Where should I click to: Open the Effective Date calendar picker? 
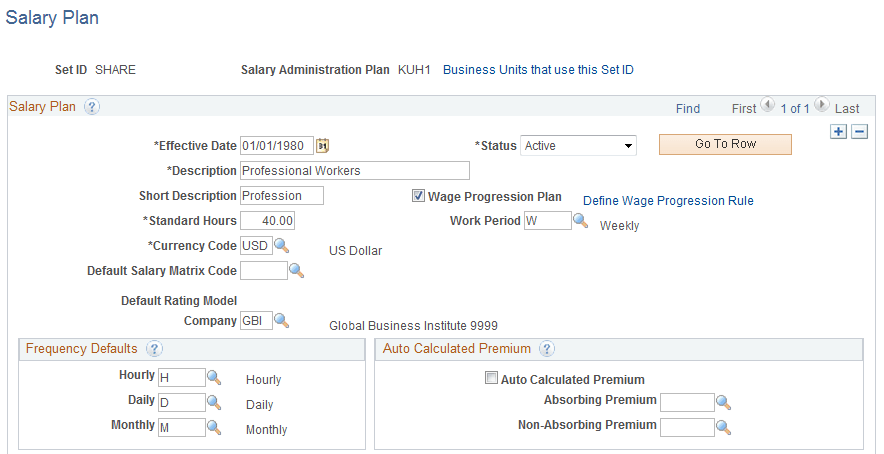tap(322, 146)
